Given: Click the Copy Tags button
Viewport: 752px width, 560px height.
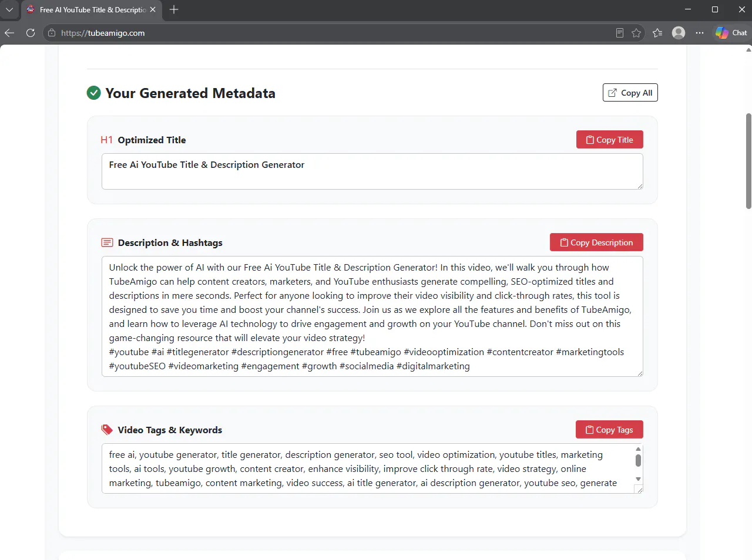Looking at the screenshot, I should tap(609, 430).
